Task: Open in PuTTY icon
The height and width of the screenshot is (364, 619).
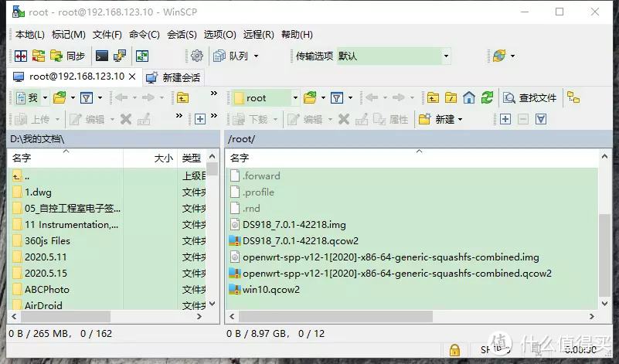Action: (x=120, y=56)
